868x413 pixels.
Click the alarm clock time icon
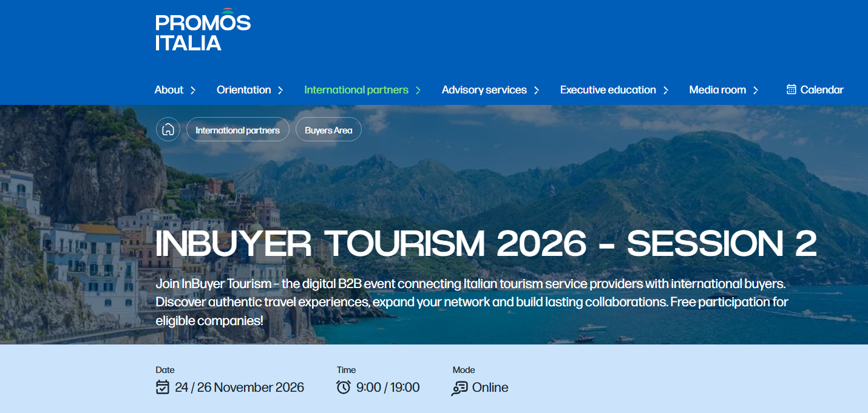click(344, 387)
